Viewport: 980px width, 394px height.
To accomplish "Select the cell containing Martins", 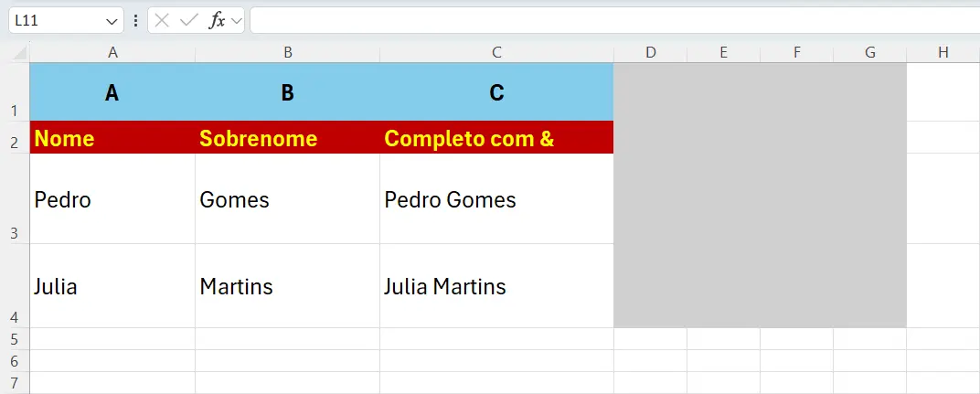I will tap(287, 286).
